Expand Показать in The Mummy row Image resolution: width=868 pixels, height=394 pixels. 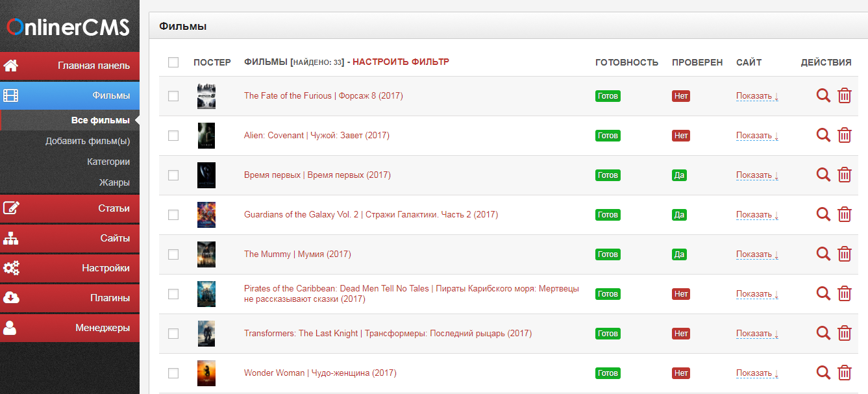pos(757,254)
